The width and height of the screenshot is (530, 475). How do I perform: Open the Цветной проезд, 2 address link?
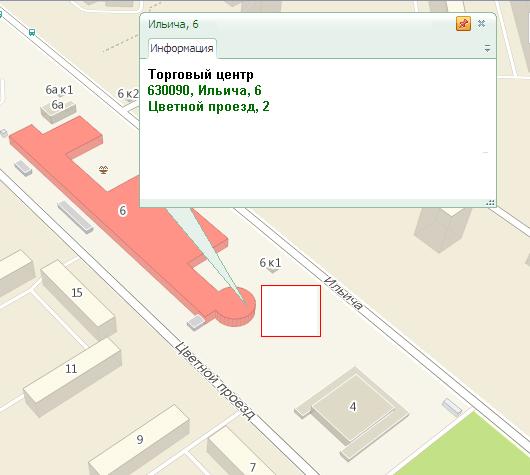pos(209,106)
